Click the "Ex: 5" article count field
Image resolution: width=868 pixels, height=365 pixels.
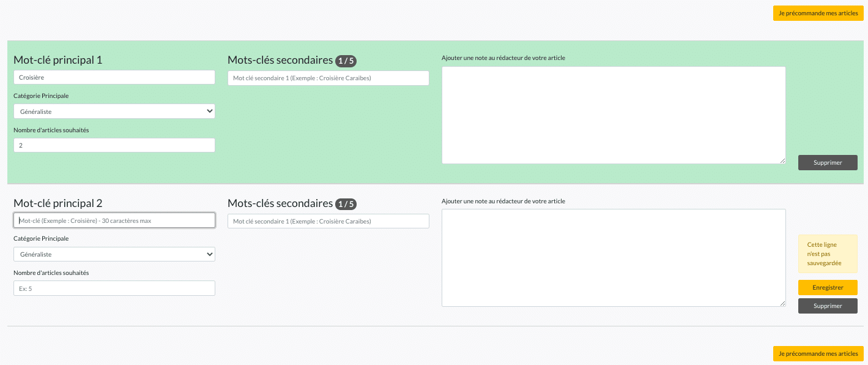[114, 288]
